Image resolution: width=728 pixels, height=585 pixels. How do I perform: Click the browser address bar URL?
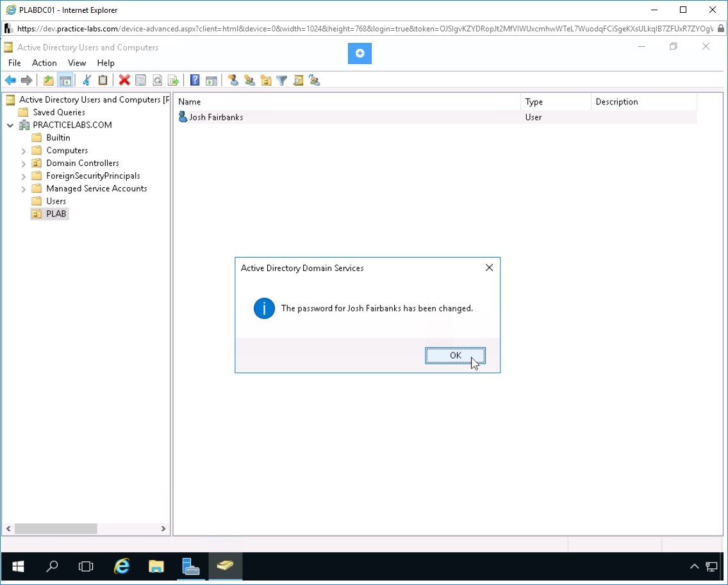click(x=365, y=29)
